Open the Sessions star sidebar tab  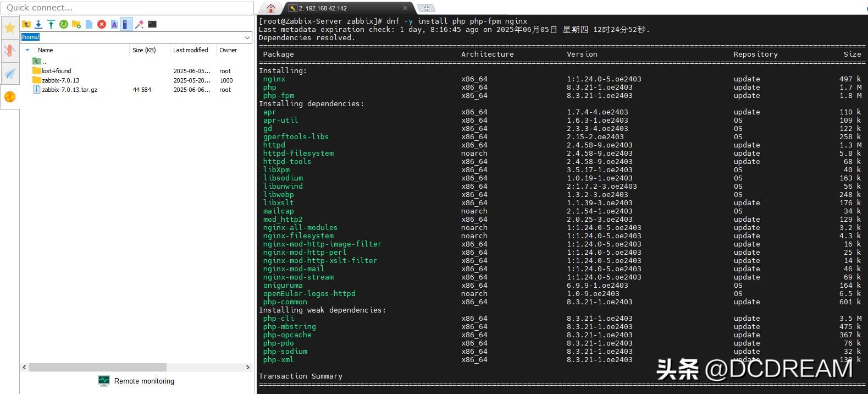pos(10,28)
